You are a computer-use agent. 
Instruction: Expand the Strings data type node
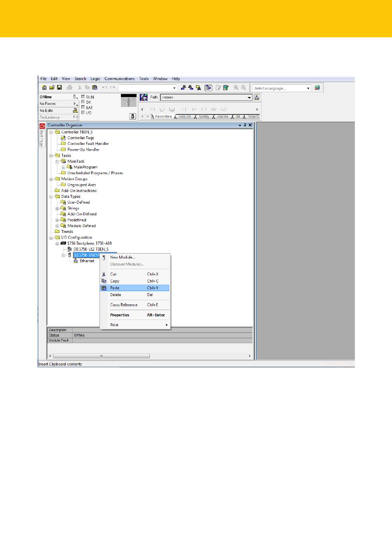(x=57, y=209)
